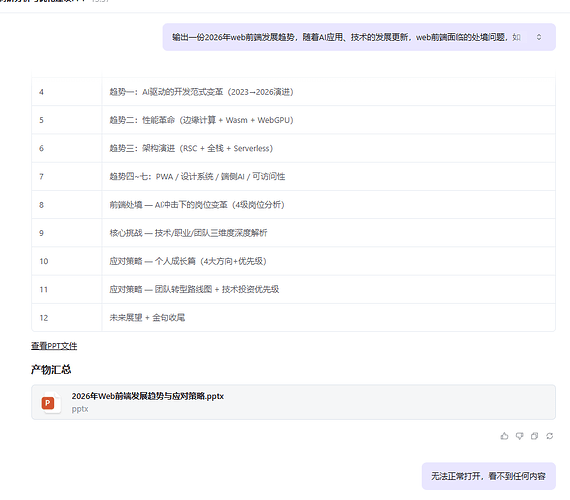Viewport: 570px width, 500px height.
Task: Expand the collapsed user prompt message
Action: pos(539,37)
